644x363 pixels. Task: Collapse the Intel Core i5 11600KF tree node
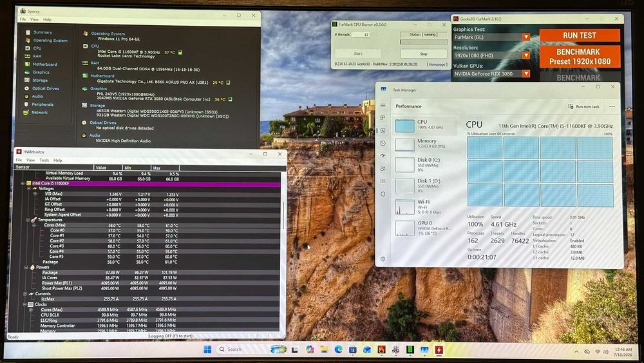tap(23, 183)
